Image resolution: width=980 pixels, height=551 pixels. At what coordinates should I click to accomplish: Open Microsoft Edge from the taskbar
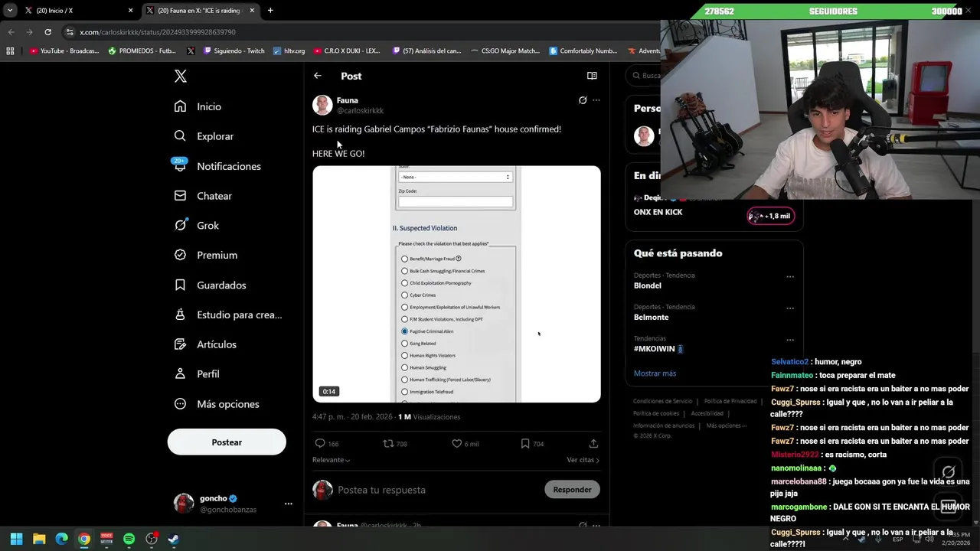click(x=61, y=539)
